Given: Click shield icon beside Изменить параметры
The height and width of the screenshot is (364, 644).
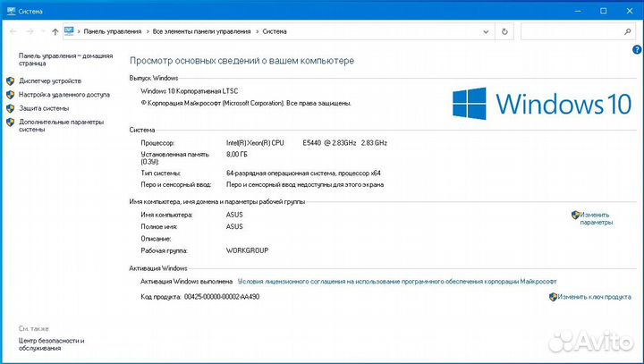Looking at the screenshot, I should [x=575, y=215].
